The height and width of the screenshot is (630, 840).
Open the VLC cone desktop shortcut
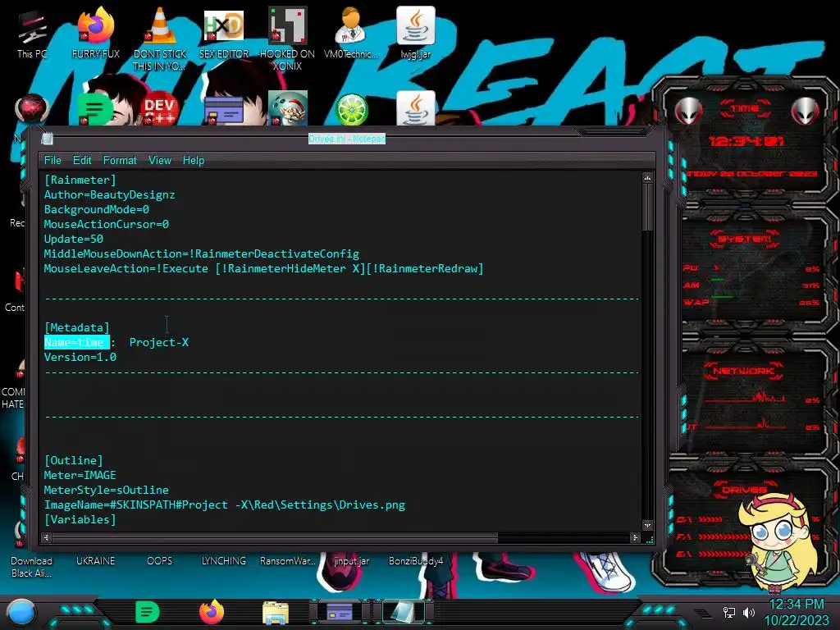coord(160,38)
